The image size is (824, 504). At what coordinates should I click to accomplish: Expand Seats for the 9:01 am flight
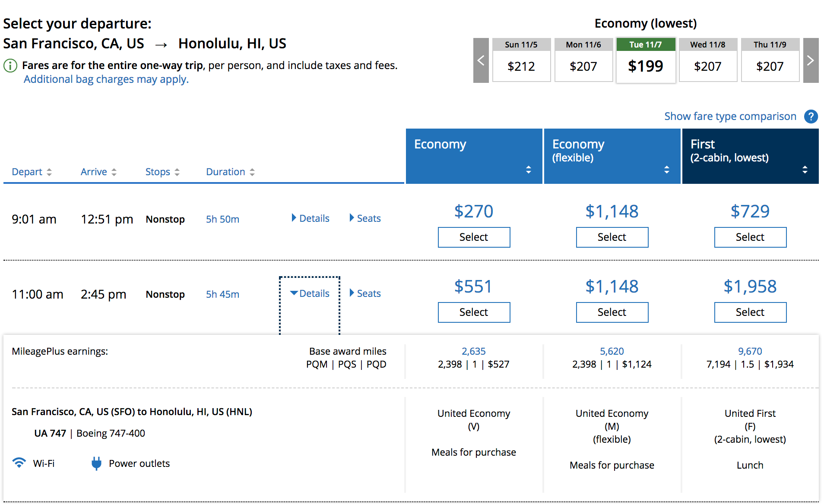tap(365, 218)
